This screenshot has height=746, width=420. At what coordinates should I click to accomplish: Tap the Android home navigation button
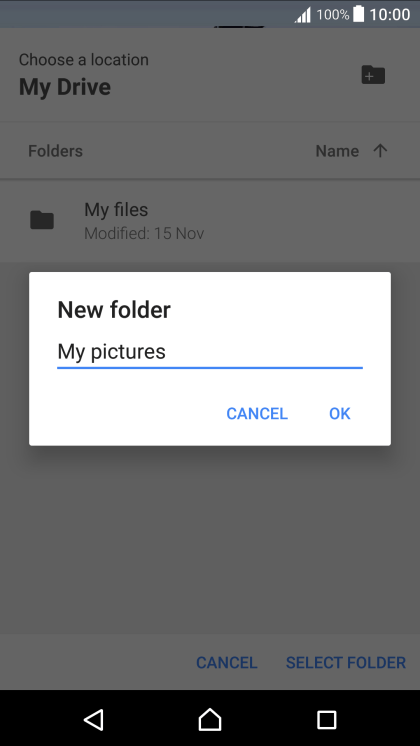pyautogui.click(x=210, y=719)
